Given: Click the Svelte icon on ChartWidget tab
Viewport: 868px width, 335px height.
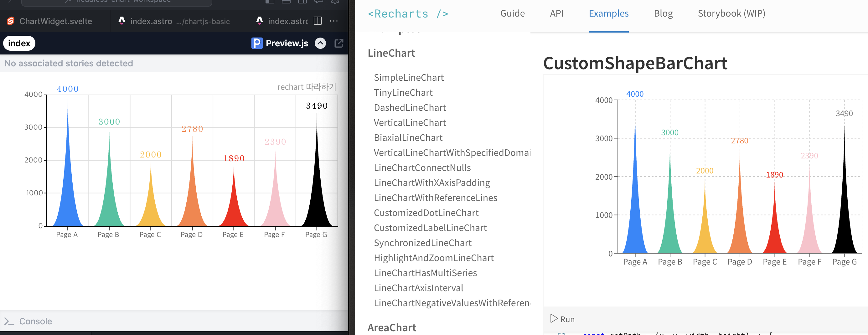Looking at the screenshot, I should 11,21.
